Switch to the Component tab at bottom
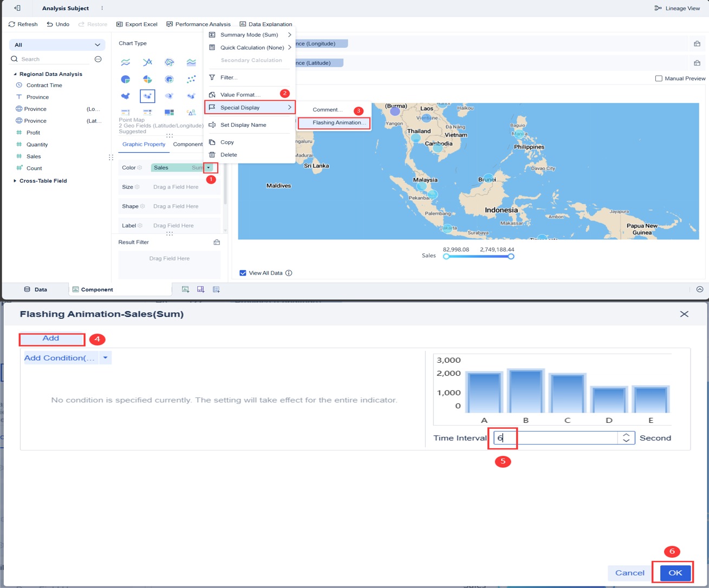 click(x=93, y=289)
